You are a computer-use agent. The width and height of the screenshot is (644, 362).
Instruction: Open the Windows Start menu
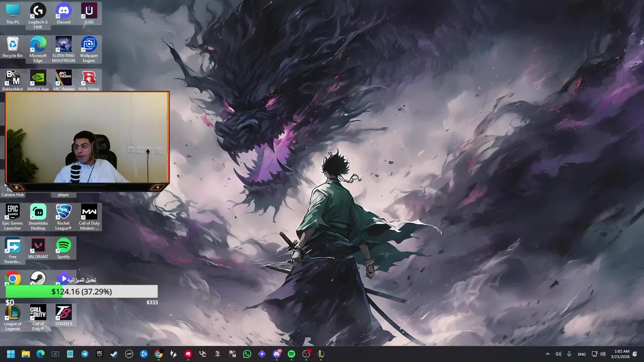11,354
